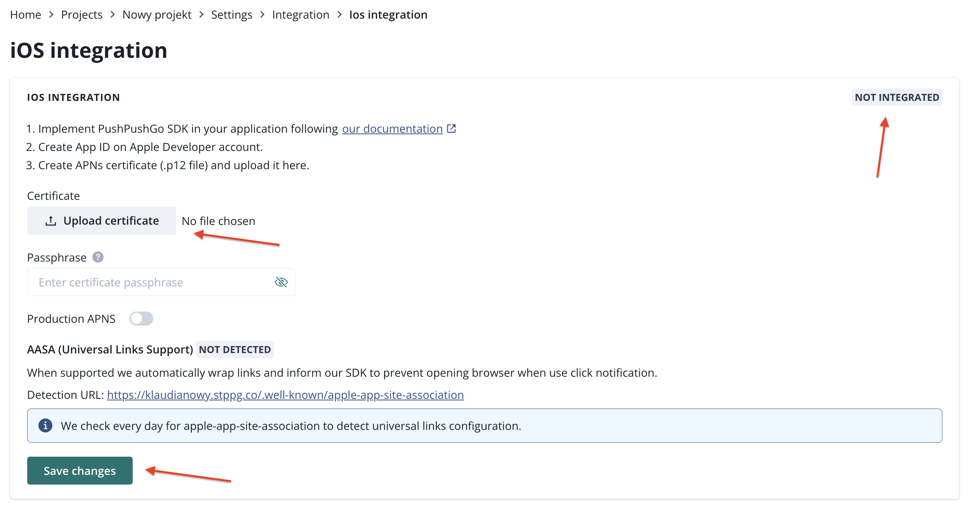This screenshot has width=980, height=523.
Task: Click the Upload certificate button
Action: click(x=102, y=221)
